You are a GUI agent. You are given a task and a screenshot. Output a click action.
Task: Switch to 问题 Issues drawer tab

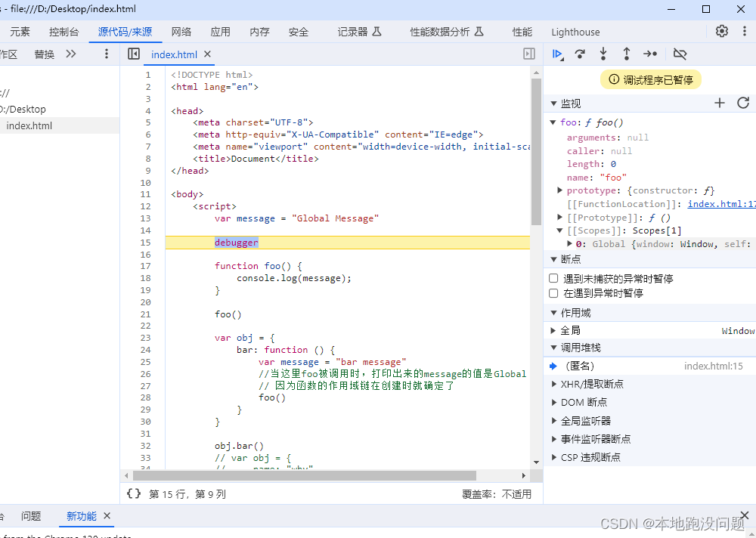point(31,516)
